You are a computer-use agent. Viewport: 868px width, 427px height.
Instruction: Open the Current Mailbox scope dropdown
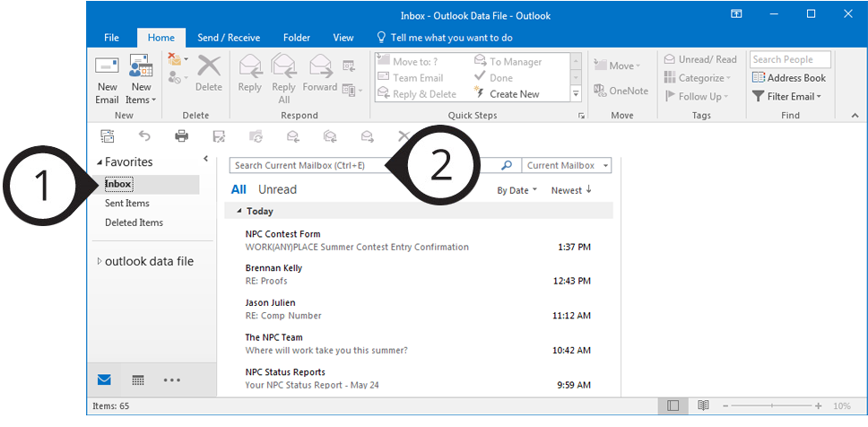point(567,166)
